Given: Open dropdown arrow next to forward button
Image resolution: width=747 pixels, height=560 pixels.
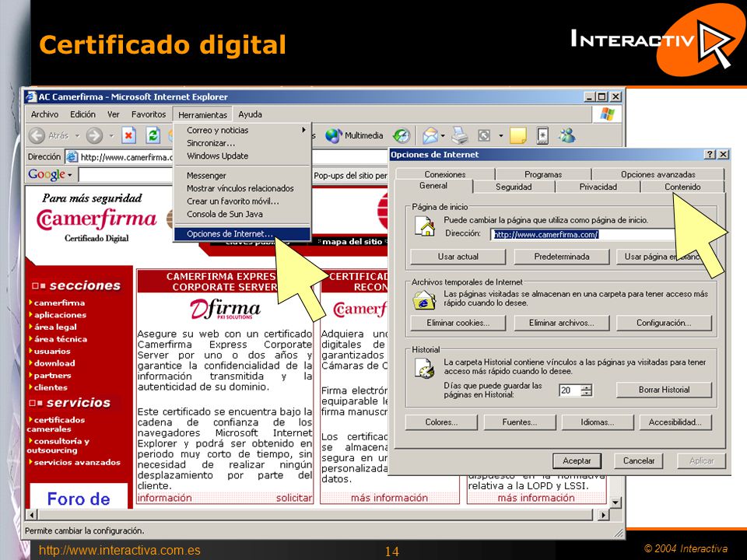Looking at the screenshot, I should click(x=111, y=135).
